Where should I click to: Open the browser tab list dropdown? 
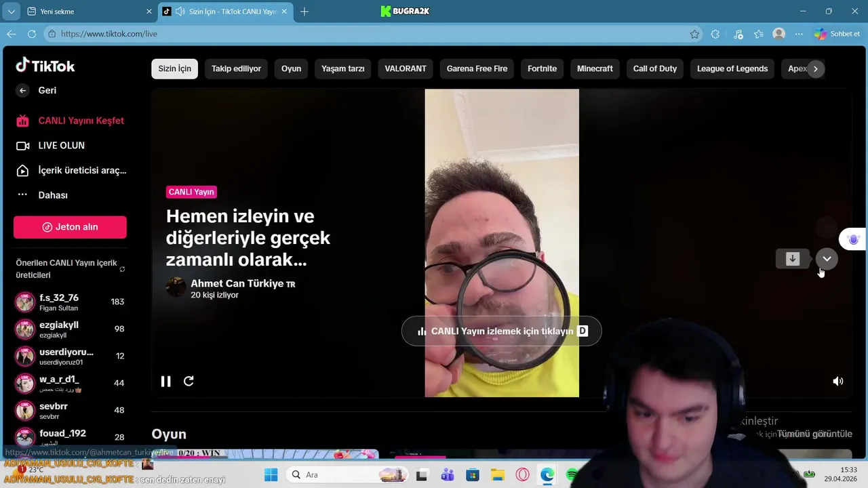(11, 12)
